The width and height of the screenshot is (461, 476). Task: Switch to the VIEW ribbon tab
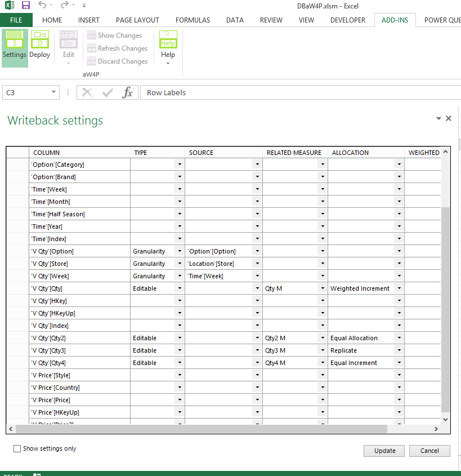point(306,20)
